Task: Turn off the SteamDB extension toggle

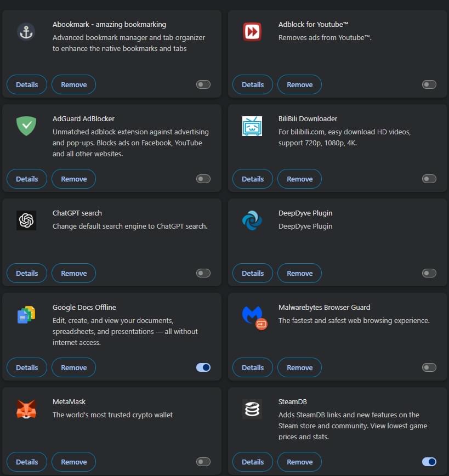Action: tap(429, 462)
